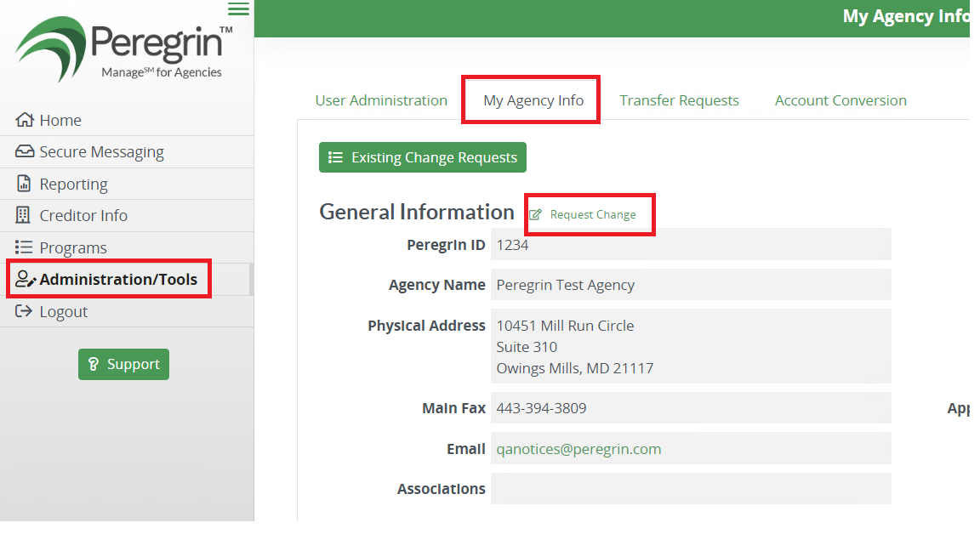Select Administration/Tools in the sidebar
980x551 pixels.
(x=127, y=279)
